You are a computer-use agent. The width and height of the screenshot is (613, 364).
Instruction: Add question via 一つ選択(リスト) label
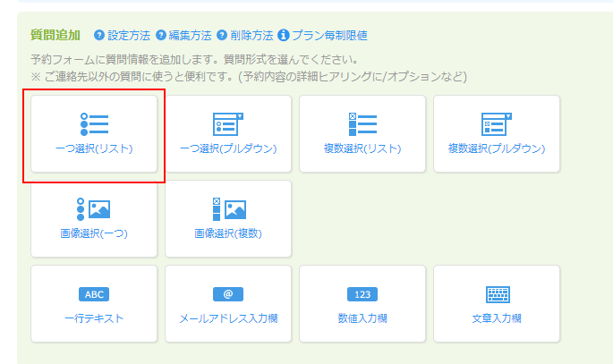coord(94,148)
